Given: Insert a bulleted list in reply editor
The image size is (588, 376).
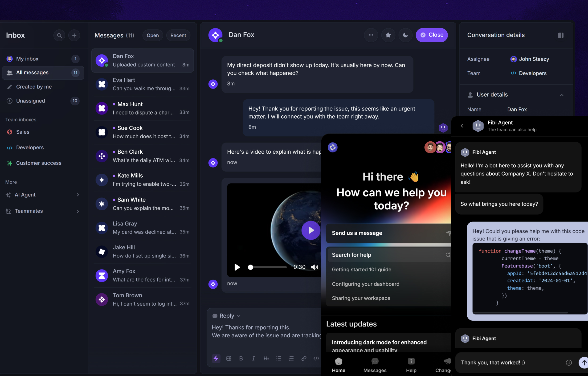Looking at the screenshot, I should pyautogui.click(x=279, y=358).
